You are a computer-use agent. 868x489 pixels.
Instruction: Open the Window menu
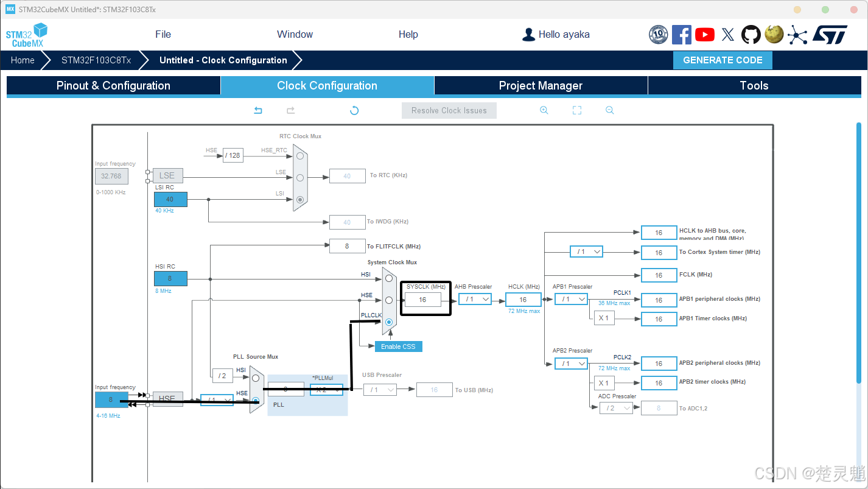295,34
